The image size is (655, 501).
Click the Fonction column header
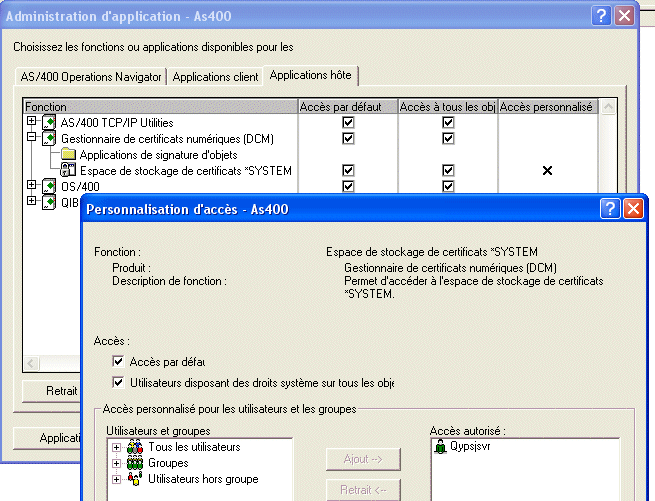(x=160, y=107)
